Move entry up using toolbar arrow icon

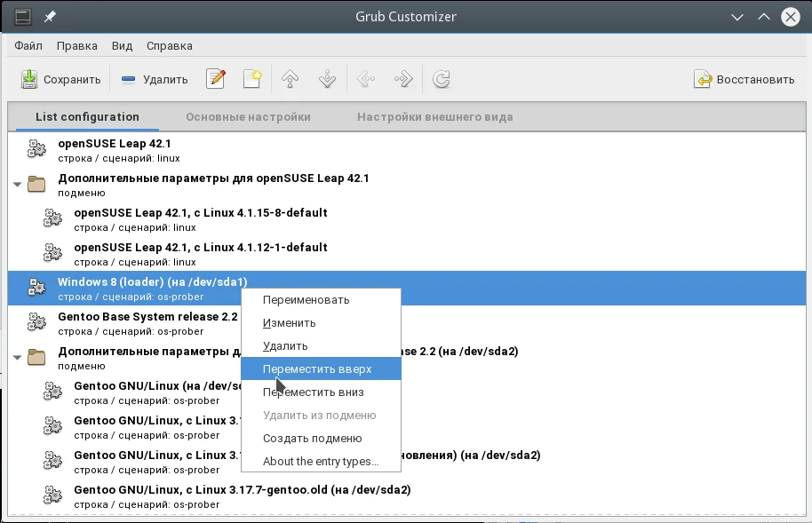tap(290, 79)
